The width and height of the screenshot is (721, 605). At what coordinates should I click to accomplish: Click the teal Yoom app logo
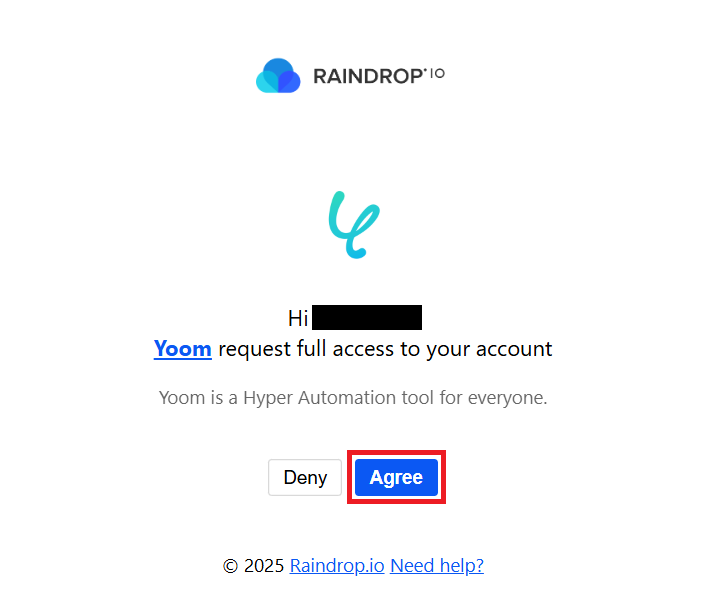[x=354, y=225]
